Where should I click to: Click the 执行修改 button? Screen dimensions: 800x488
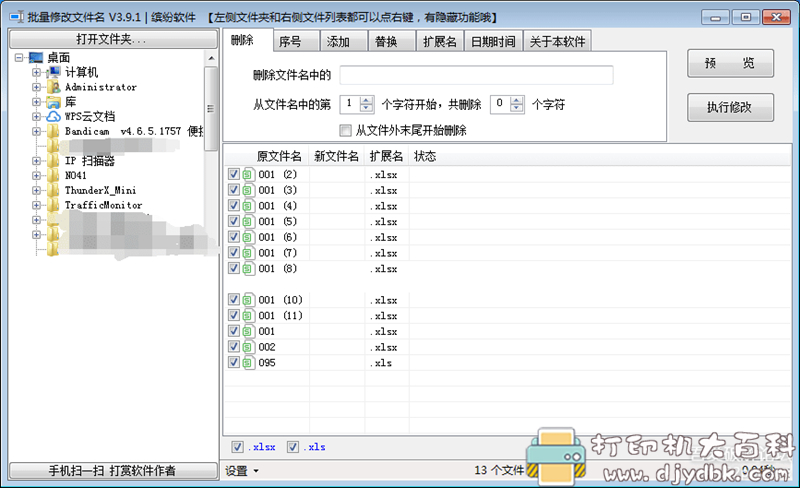pyautogui.click(x=730, y=107)
